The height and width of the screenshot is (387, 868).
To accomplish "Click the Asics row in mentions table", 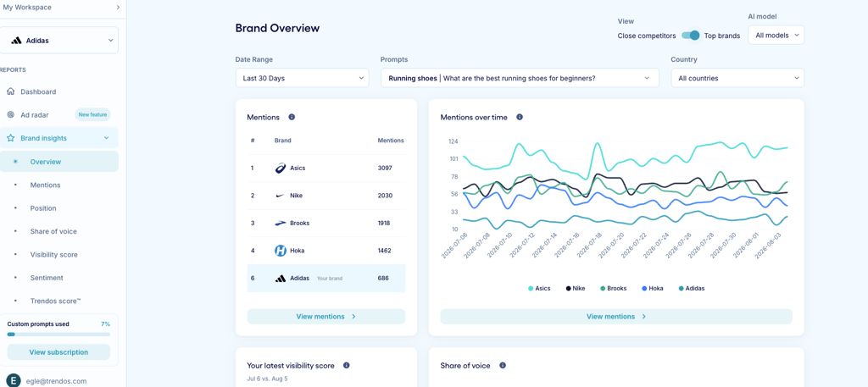I will [326, 168].
